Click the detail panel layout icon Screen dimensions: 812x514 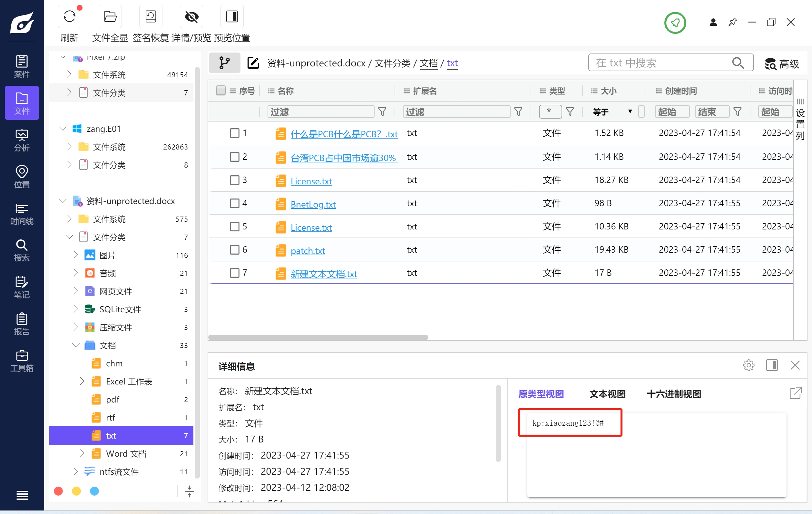pos(771,365)
